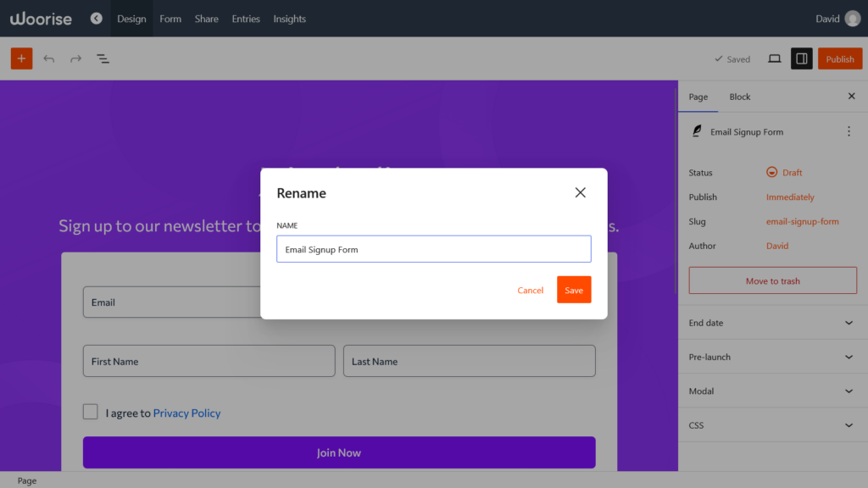Close the Rename dialog

(x=580, y=192)
